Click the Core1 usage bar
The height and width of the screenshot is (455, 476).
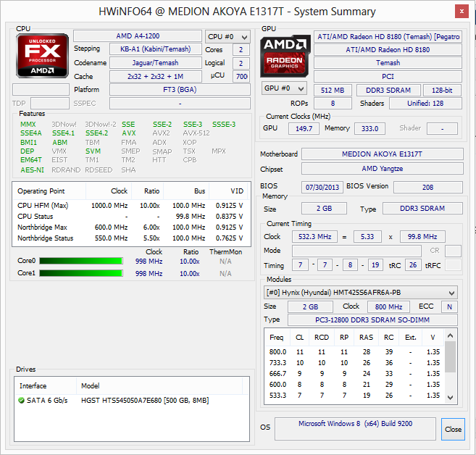[x=81, y=273]
